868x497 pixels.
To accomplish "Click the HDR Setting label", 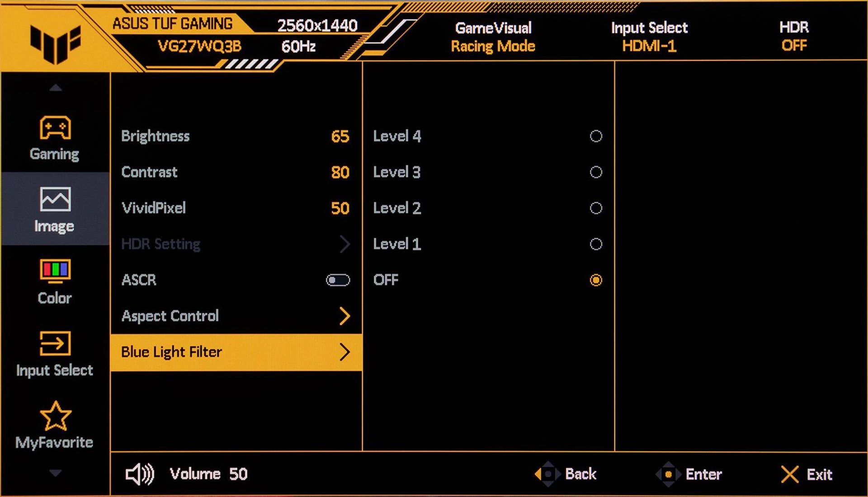I will 160,244.
